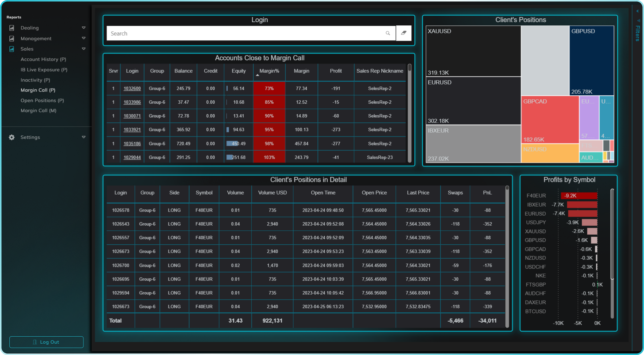
Task: Select GBPUSD treemap tile
Action: point(592,61)
